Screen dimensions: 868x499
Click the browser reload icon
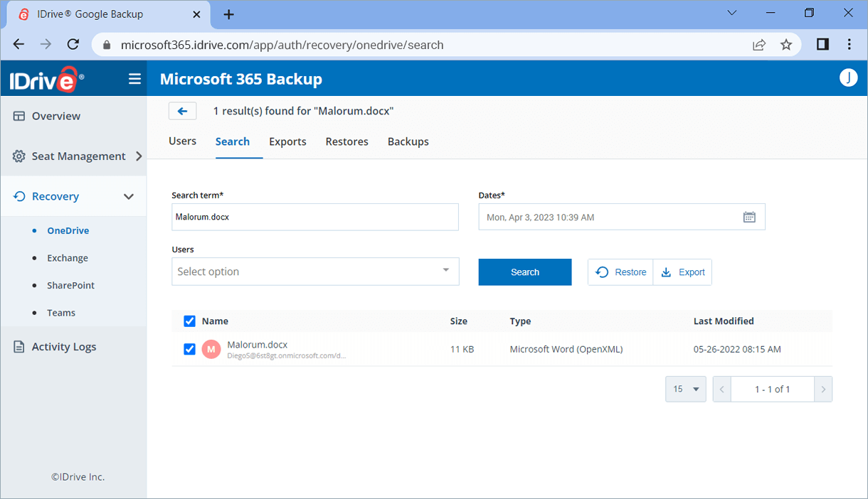(73, 44)
